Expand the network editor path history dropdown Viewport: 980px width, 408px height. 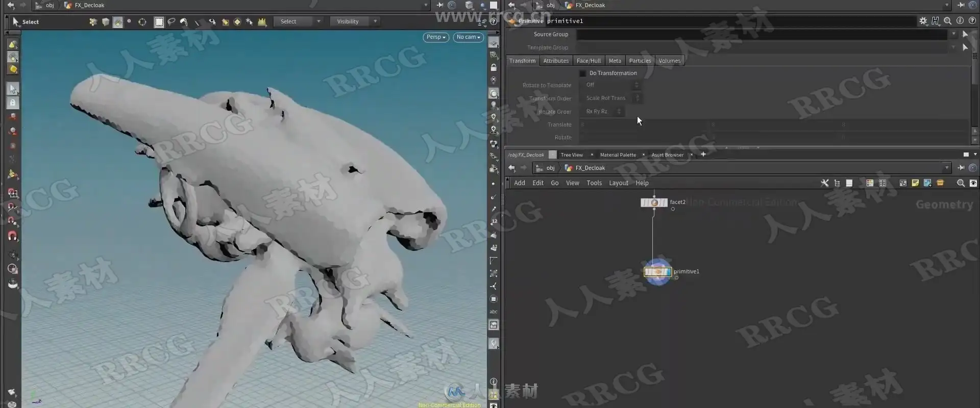(947, 168)
